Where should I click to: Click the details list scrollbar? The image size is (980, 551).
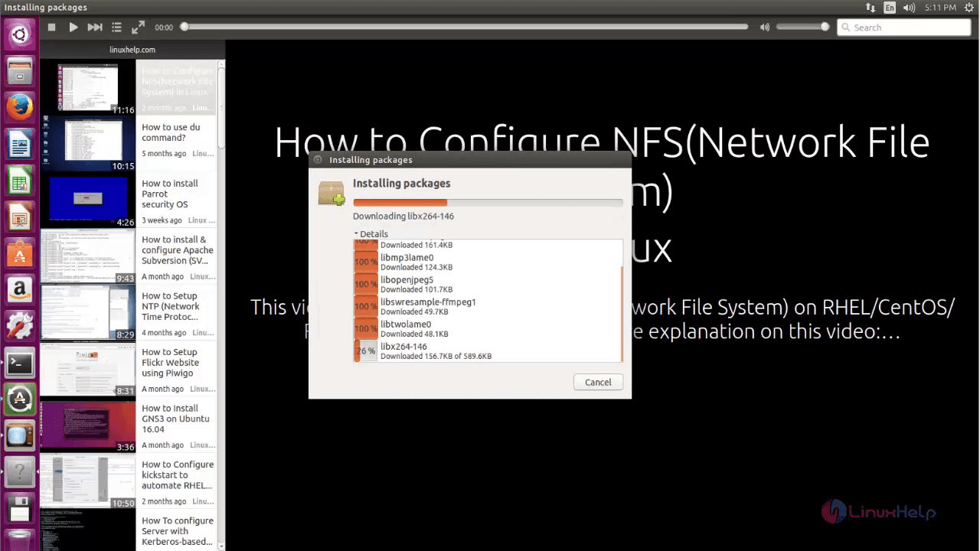[x=622, y=313]
